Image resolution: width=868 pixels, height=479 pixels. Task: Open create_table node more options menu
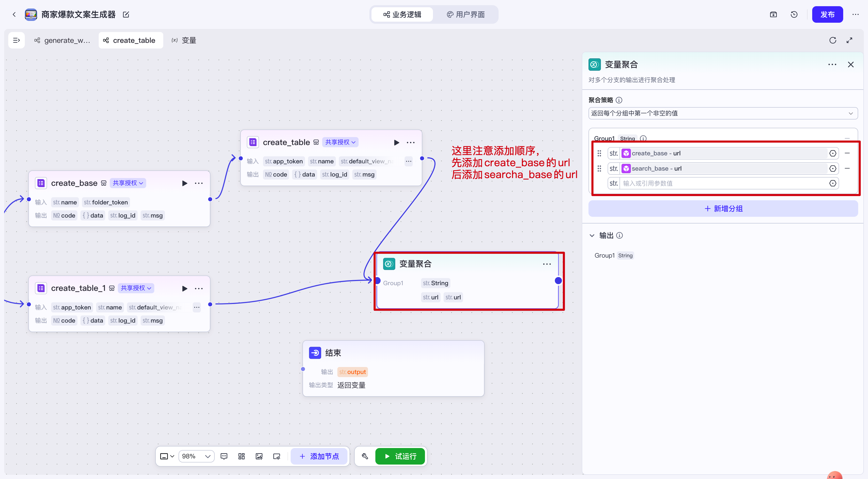pyautogui.click(x=410, y=143)
